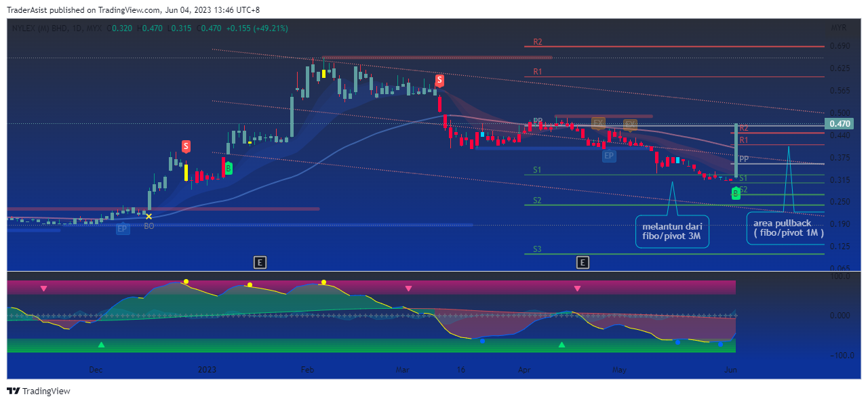Click the monthly R2 label near June
The image size is (868, 403).
(x=744, y=128)
